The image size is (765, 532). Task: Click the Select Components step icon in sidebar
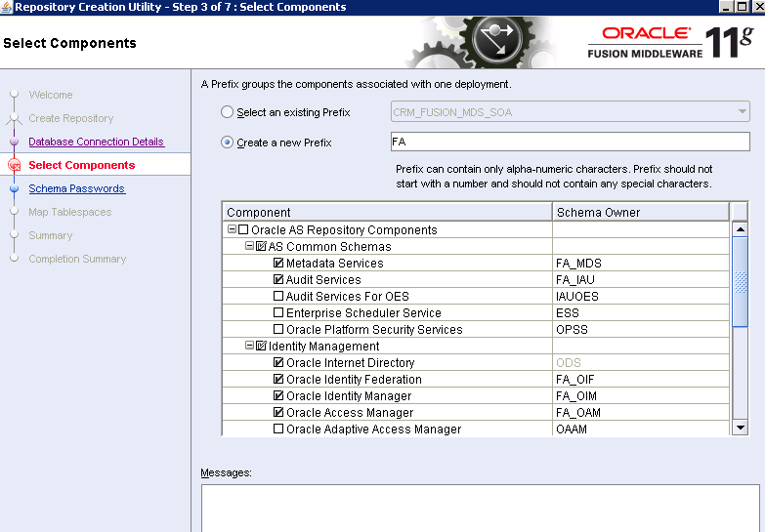click(x=14, y=166)
